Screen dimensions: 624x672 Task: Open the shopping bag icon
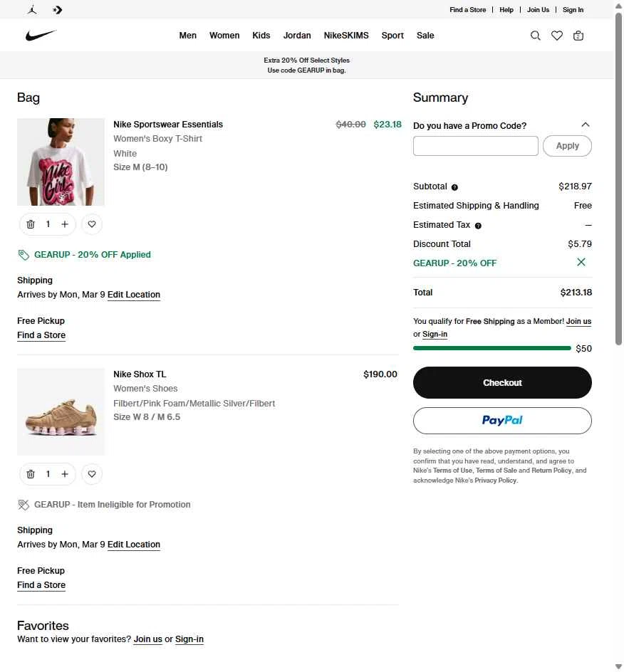578,36
